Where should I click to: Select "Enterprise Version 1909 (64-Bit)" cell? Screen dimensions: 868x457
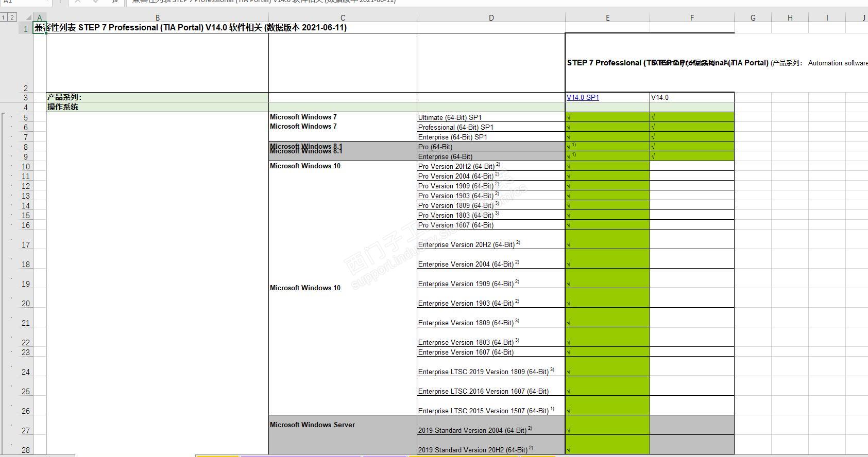(x=491, y=278)
